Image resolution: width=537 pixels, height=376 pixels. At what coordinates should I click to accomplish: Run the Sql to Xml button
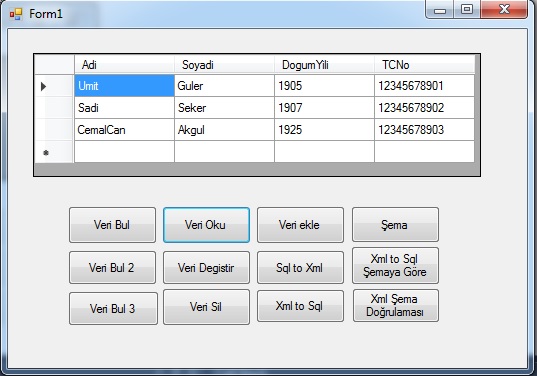tap(300, 267)
